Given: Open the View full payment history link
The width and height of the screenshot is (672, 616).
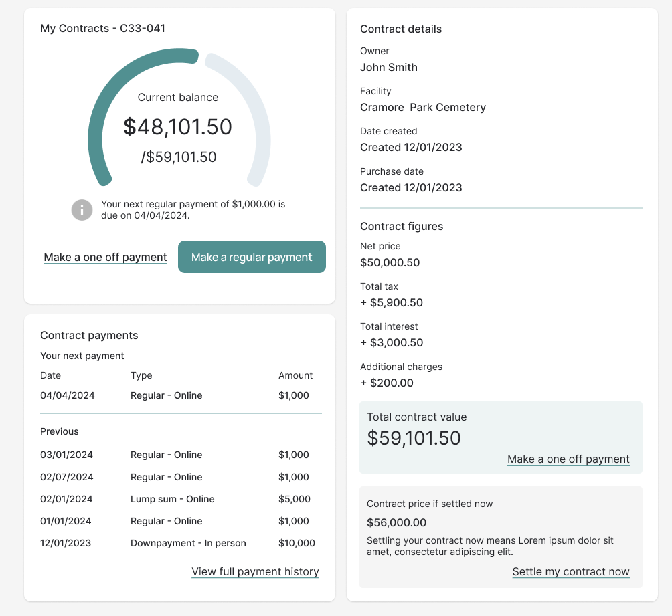Looking at the screenshot, I should pos(255,571).
